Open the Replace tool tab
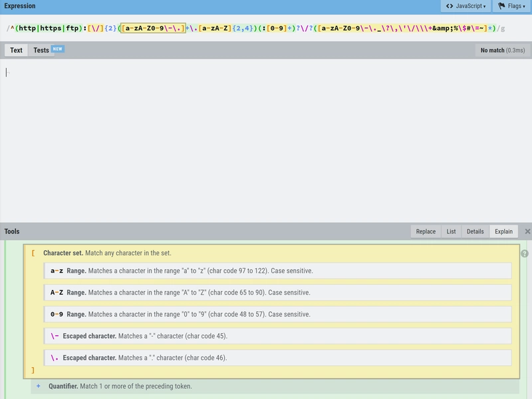 point(426,231)
